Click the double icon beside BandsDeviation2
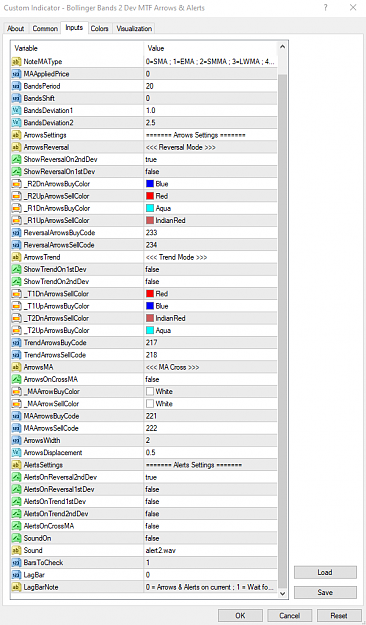The width and height of the screenshot is (366, 625). click(16, 123)
